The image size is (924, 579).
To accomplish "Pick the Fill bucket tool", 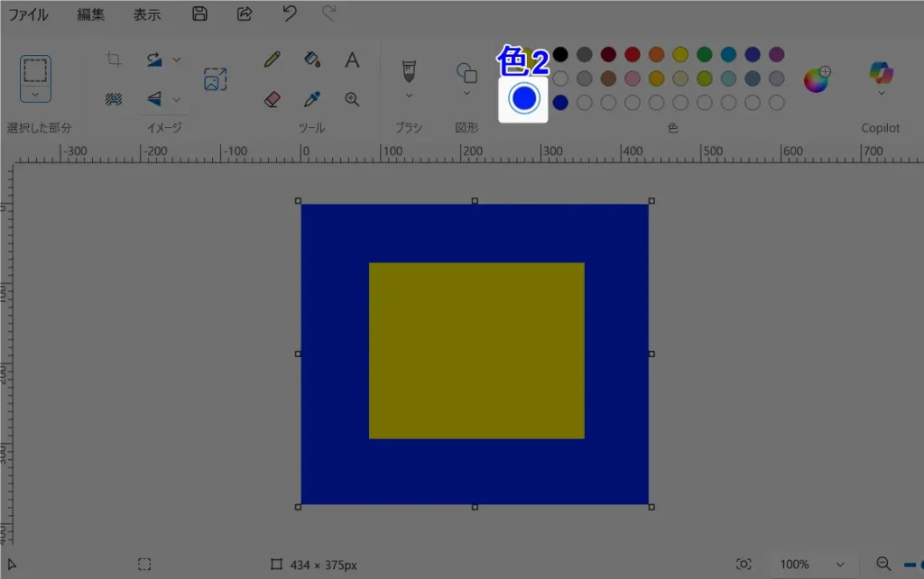I will tap(312, 60).
